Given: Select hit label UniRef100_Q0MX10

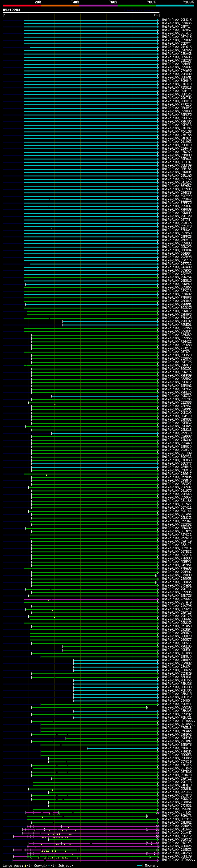Looking at the screenshot, I should 177,101.
